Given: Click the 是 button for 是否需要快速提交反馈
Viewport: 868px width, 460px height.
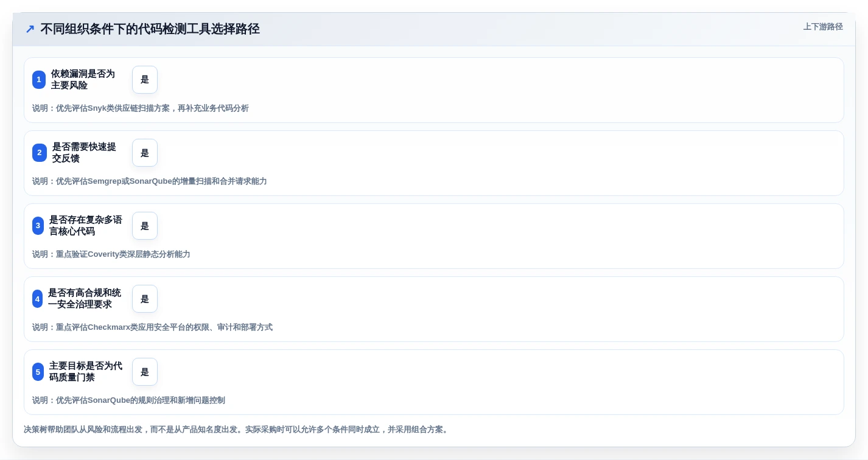Looking at the screenshot, I should coord(145,153).
